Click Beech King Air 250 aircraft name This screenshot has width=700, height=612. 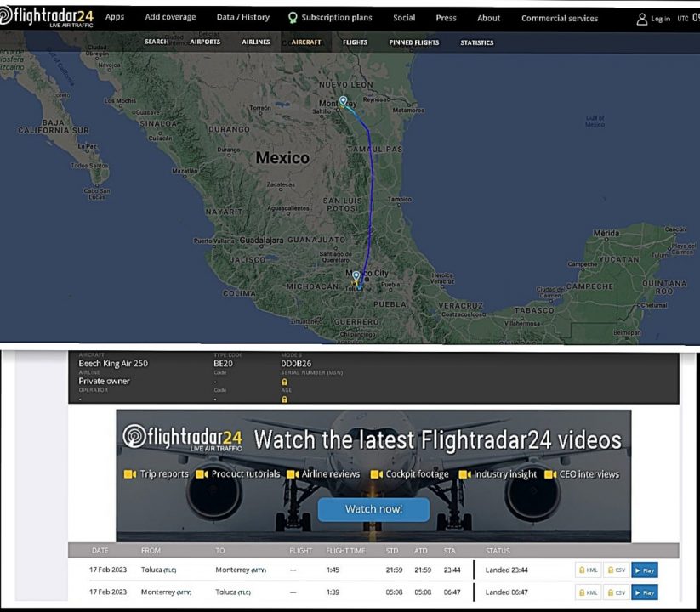click(x=113, y=364)
